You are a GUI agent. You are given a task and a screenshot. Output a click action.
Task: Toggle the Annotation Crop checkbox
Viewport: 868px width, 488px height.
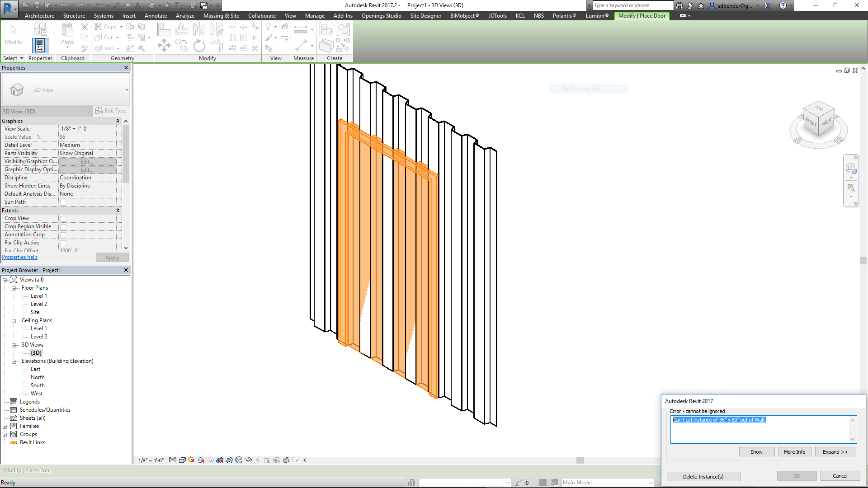click(63, 235)
